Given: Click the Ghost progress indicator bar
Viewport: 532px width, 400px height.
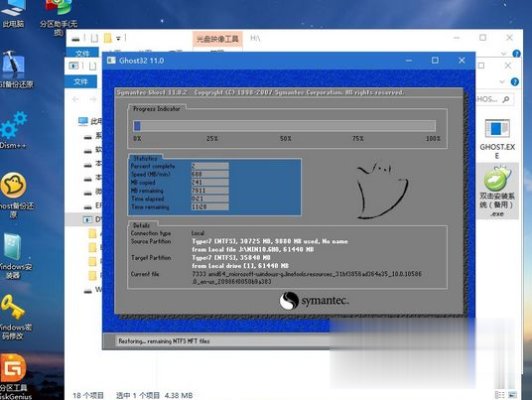Looking at the screenshot, I should [x=284, y=126].
